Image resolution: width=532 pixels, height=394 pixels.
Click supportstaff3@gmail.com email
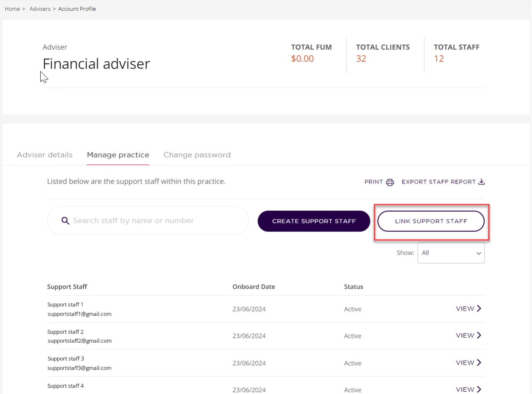pos(80,368)
